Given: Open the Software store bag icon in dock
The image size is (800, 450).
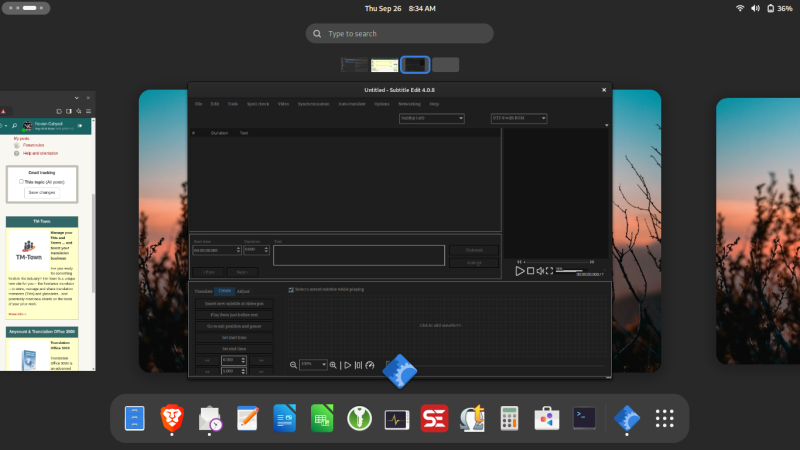Looking at the screenshot, I should 547,418.
